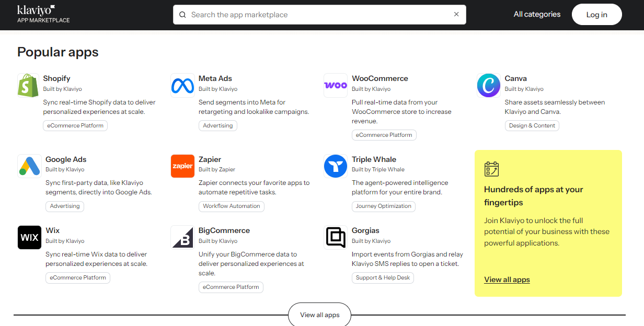This screenshot has height=326, width=644.
Task: Click the Share assets seamlessly Canva description
Action: tap(555, 107)
